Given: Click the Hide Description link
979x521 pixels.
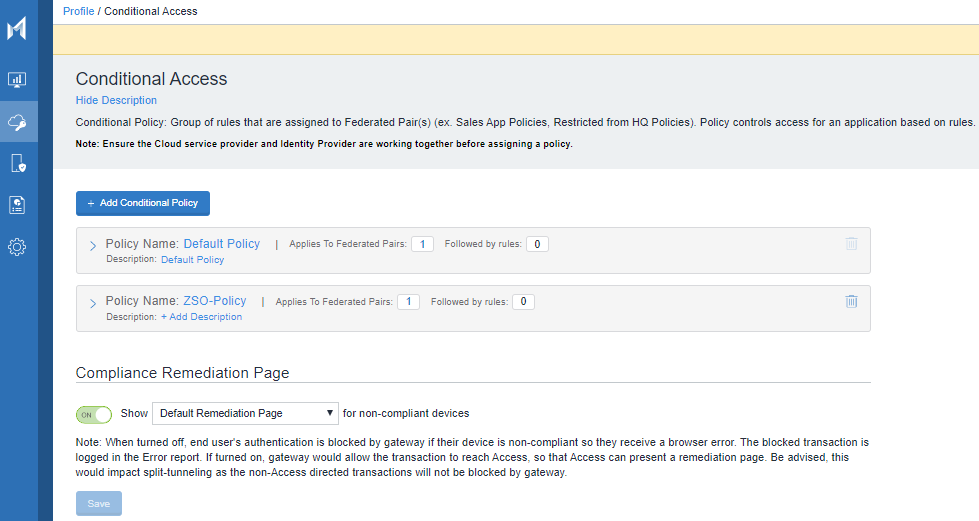Looking at the screenshot, I should tap(116, 100).
